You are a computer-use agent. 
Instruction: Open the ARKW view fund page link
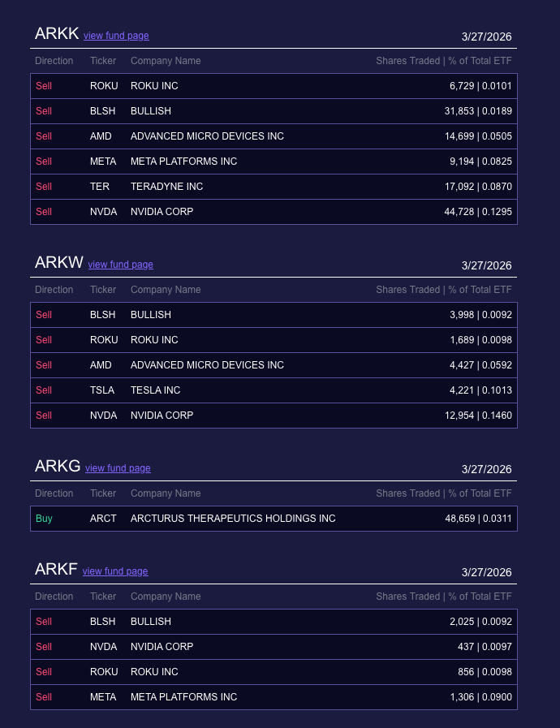click(x=120, y=265)
